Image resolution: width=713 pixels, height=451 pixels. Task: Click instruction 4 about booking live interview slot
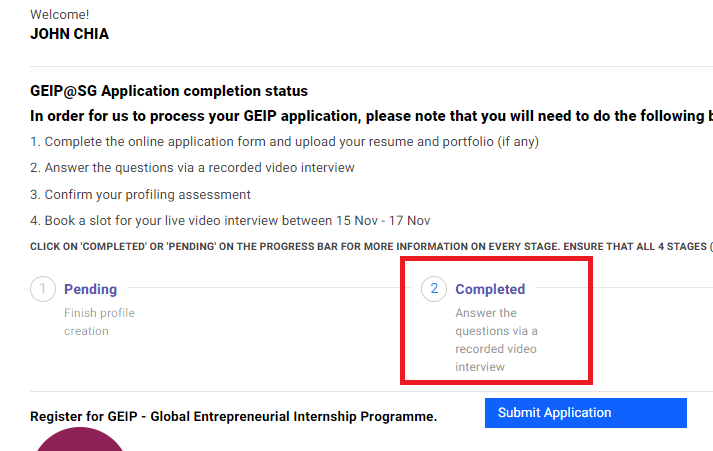click(230, 220)
